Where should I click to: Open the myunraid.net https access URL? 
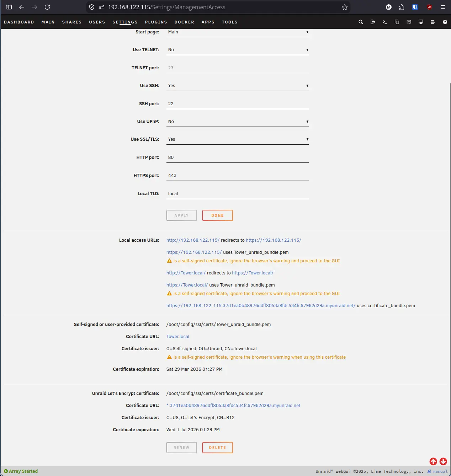(261, 306)
